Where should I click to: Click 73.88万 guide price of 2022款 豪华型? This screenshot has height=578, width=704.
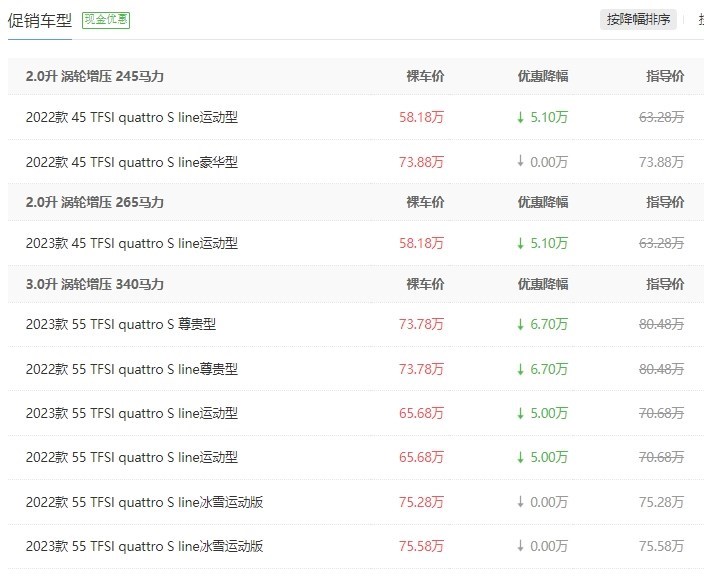pyautogui.click(x=662, y=162)
